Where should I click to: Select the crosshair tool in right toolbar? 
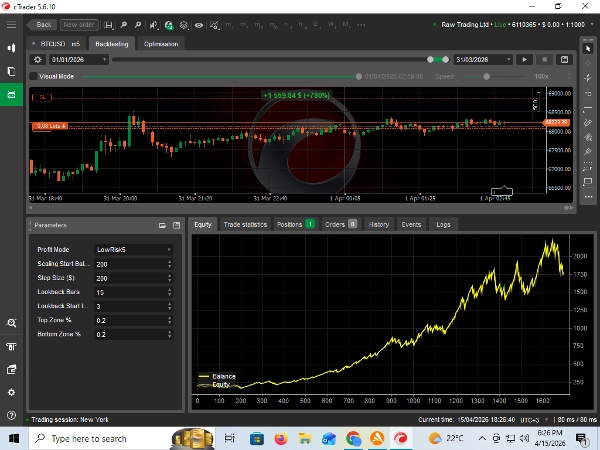click(x=588, y=63)
